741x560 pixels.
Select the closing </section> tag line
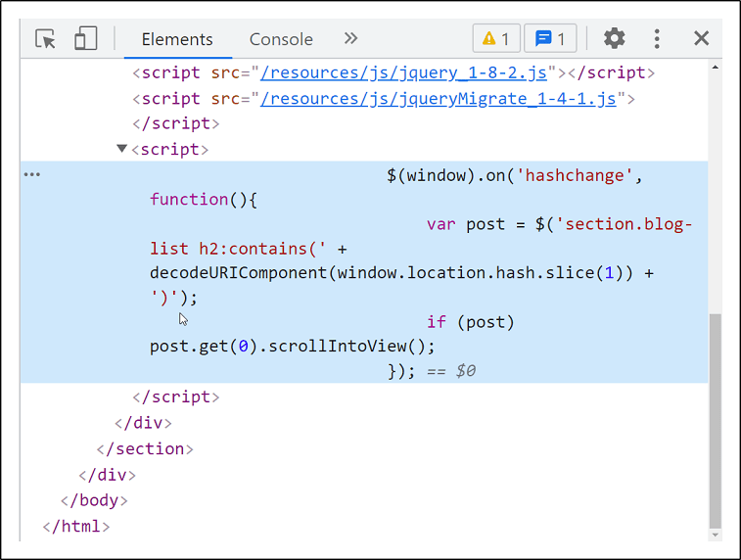point(145,449)
